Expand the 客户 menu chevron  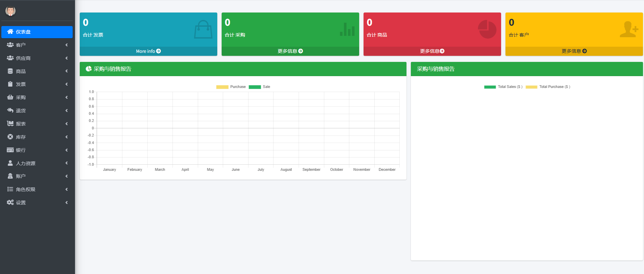click(67, 45)
